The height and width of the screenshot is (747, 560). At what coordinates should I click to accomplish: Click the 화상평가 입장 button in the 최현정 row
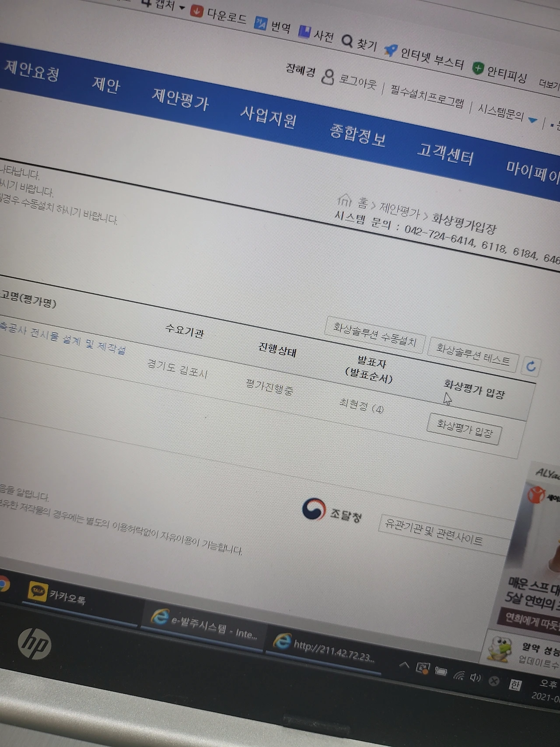[x=464, y=429]
